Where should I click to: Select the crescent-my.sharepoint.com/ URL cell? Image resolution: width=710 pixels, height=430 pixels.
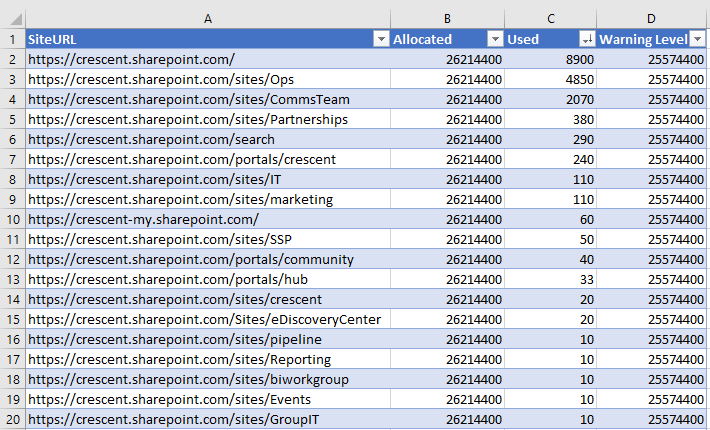[208, 220]
